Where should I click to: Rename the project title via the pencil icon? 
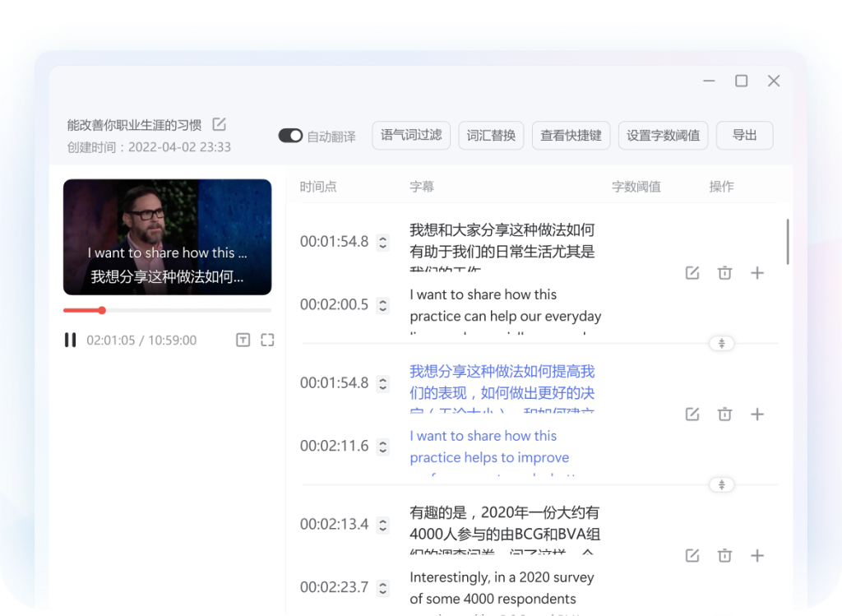tap(218, 123)
